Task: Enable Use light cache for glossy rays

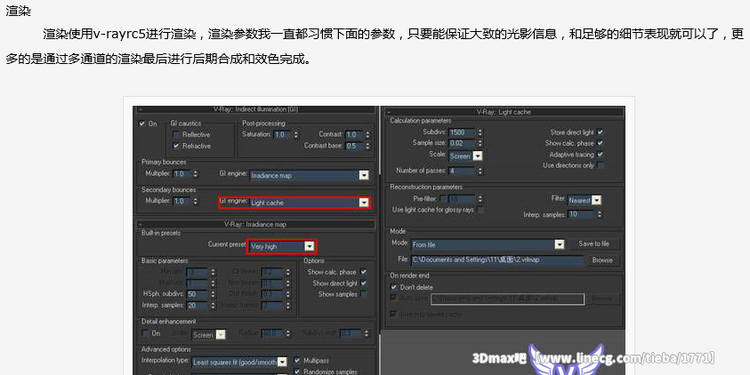Action: 481,210
